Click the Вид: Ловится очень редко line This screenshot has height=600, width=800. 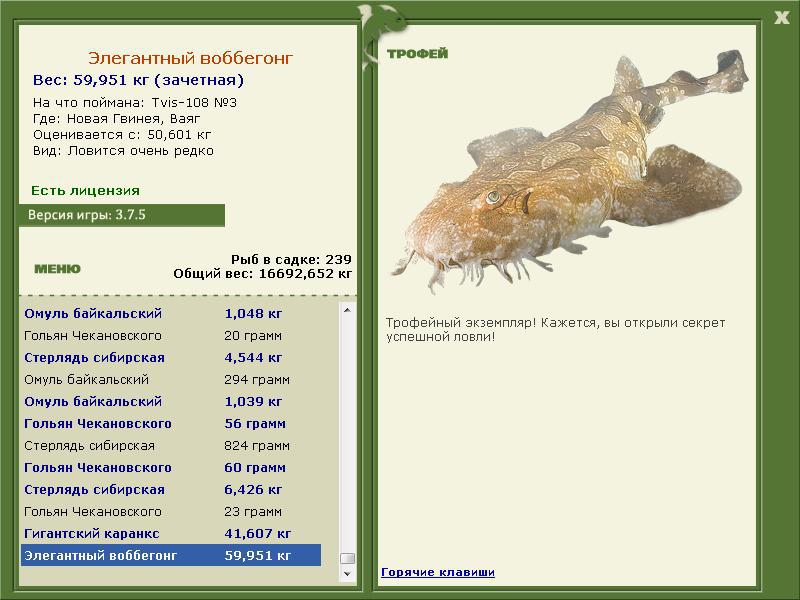[123, 151]
